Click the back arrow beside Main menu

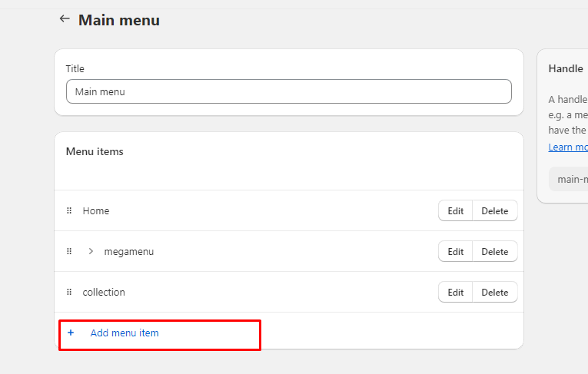65,19
